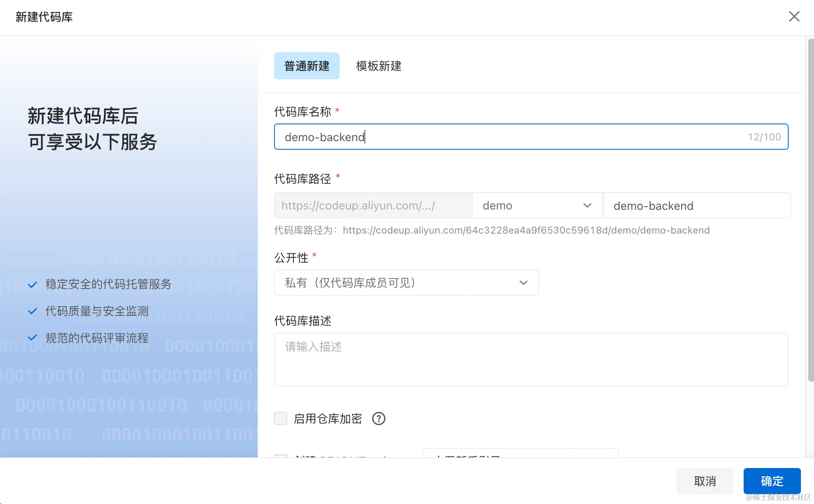Click the checkmark icon next to 稳定安全的代码托管服务
Screen dimensions: 814x504
click(x=33, y=285)
